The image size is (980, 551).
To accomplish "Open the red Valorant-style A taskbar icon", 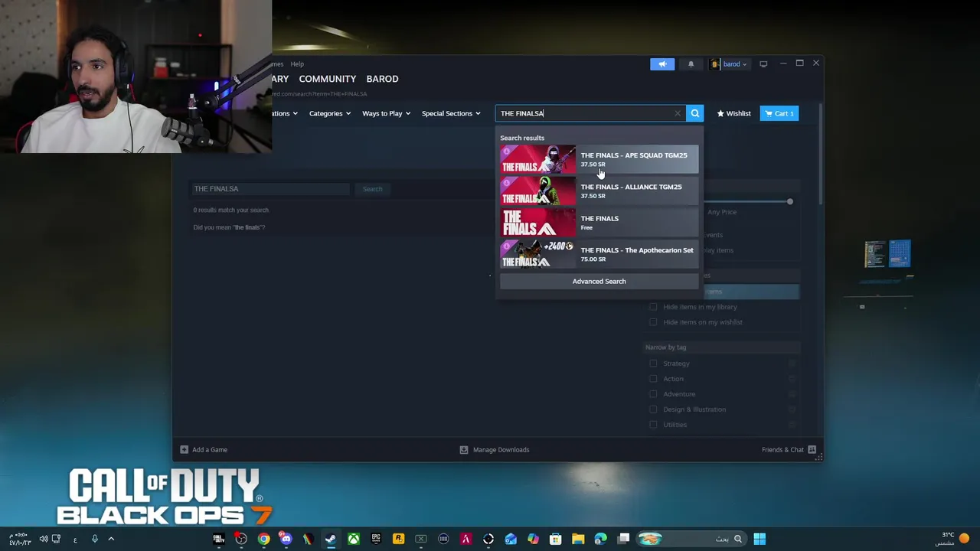I will point(465,539).
